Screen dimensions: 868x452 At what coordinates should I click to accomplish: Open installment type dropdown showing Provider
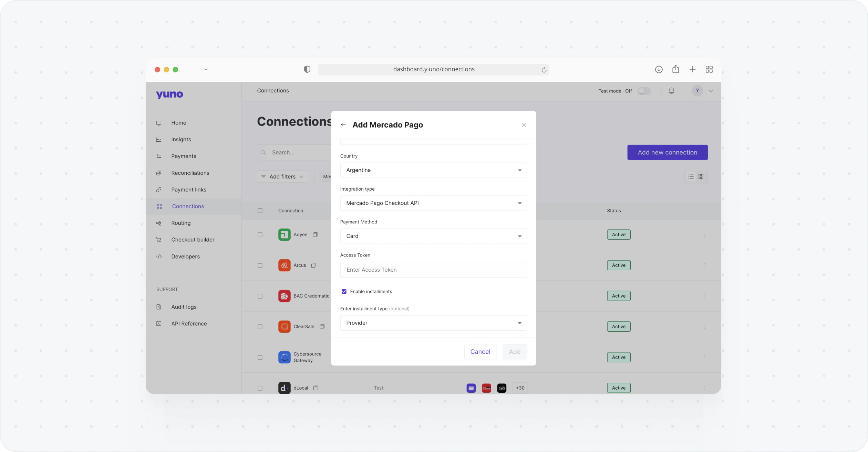433,323
